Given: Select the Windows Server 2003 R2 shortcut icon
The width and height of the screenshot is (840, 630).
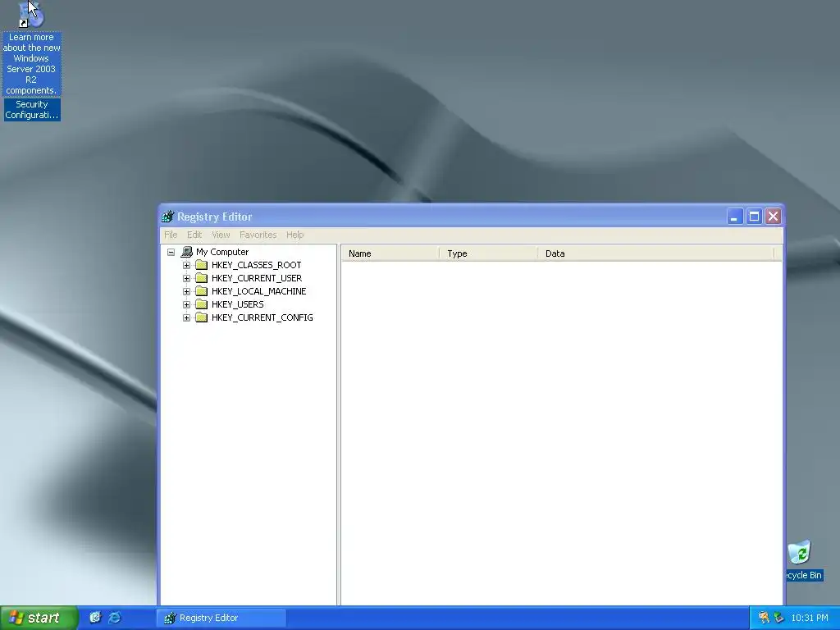Looking at the screenshot, I should (x=31, y=15).
